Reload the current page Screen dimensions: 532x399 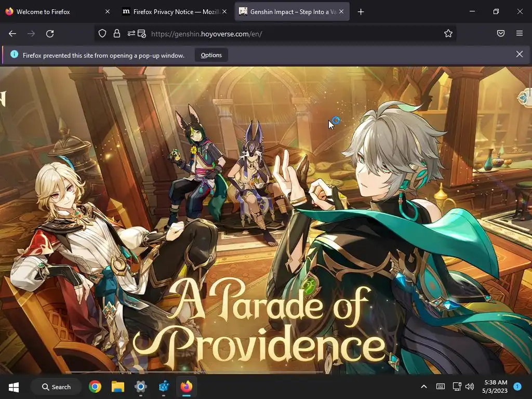pos(50,34)
